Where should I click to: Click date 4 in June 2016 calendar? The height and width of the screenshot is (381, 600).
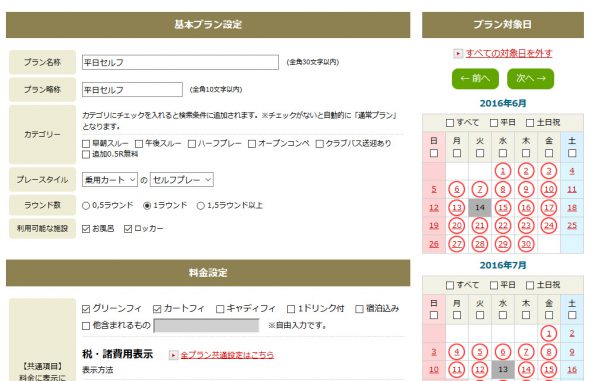(572, 171)
